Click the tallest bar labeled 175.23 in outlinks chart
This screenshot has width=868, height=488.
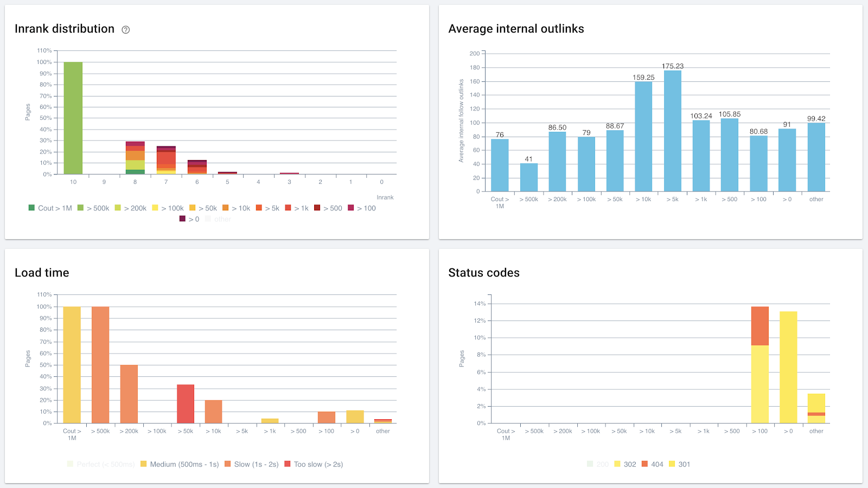[673, 131]
